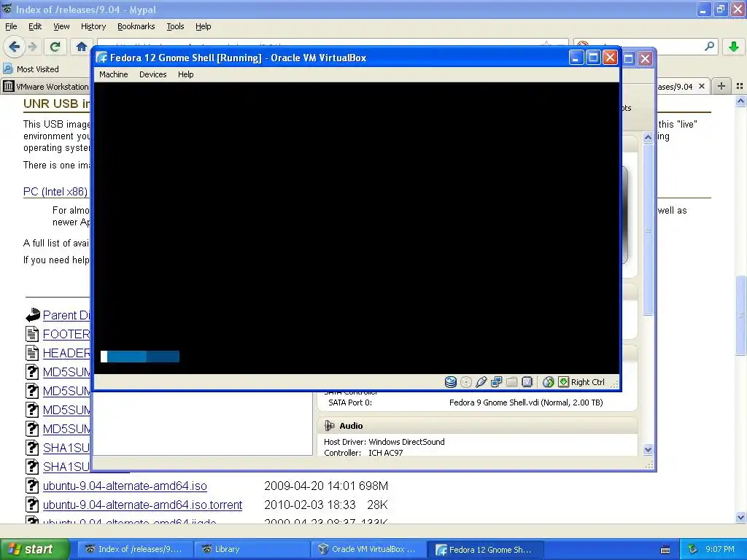Open the Devices menu in VirtualBox VM window
747x560 pixels.
153,74
